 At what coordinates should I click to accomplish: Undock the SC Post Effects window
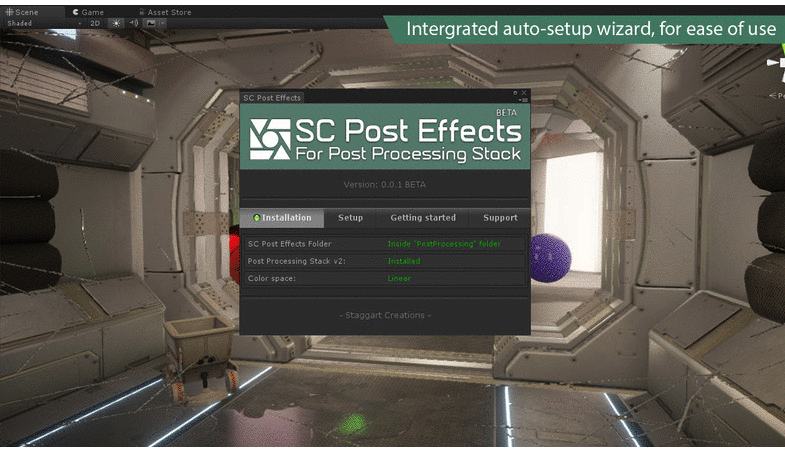[x=515, y=93]
